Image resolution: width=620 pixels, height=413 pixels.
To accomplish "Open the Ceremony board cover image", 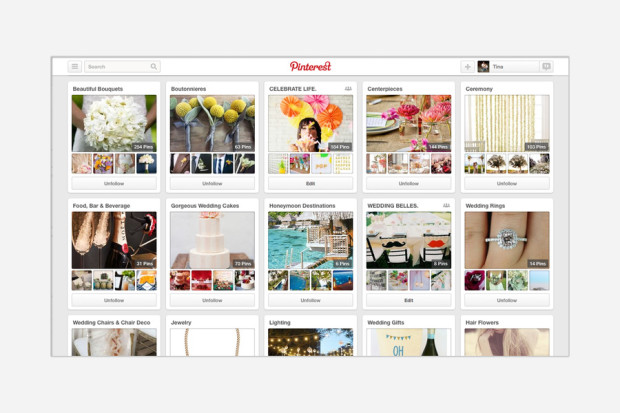I will [x=507, y=123].
